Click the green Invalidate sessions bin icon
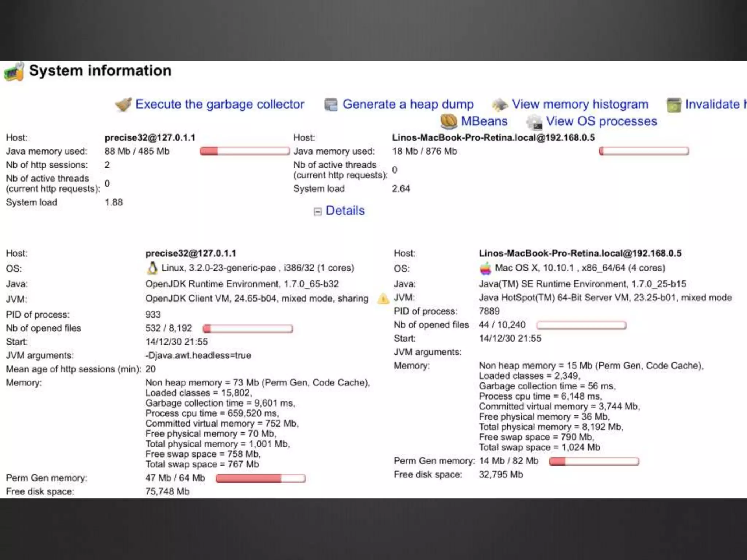747x560 pixels. [x=674, y=105]
